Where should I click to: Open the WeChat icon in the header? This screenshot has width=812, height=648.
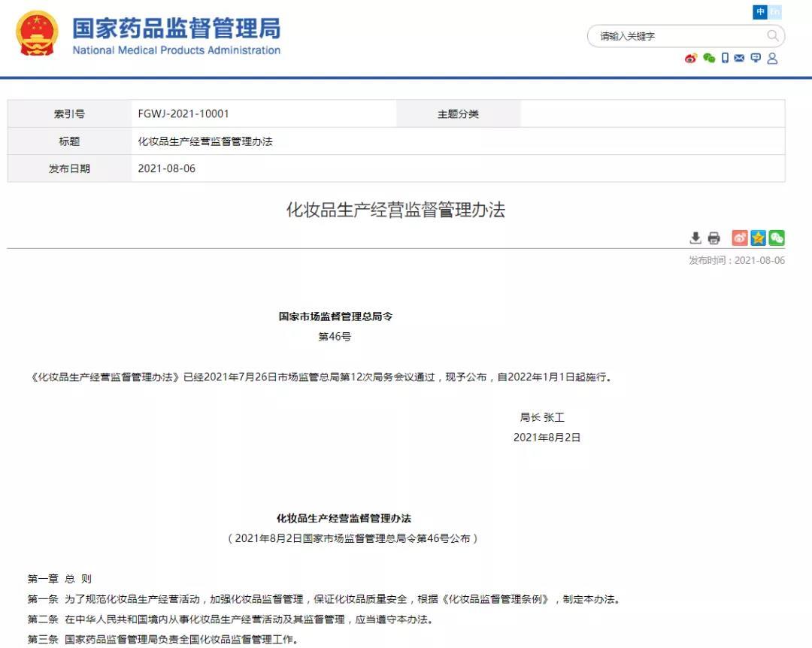coord(709,58)
